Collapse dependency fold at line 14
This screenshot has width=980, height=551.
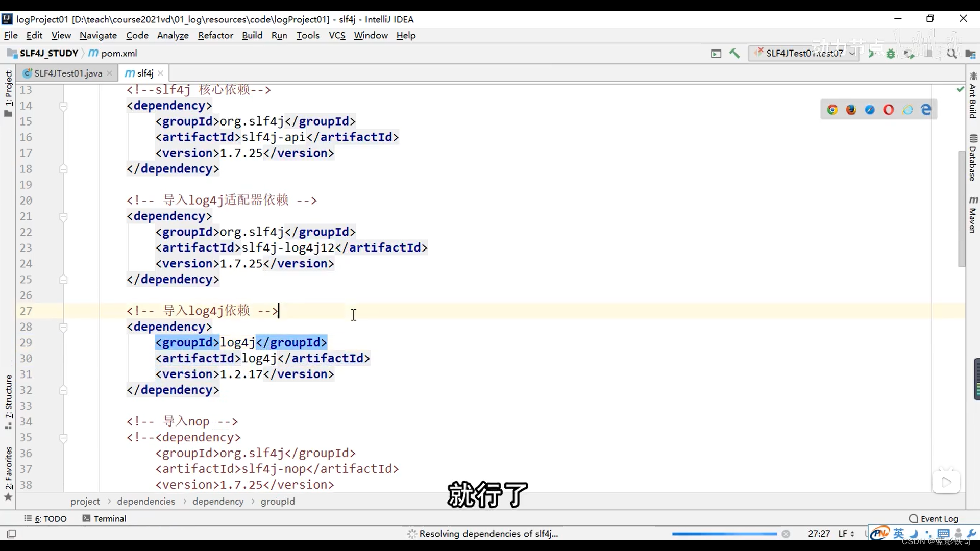point(63,106)
